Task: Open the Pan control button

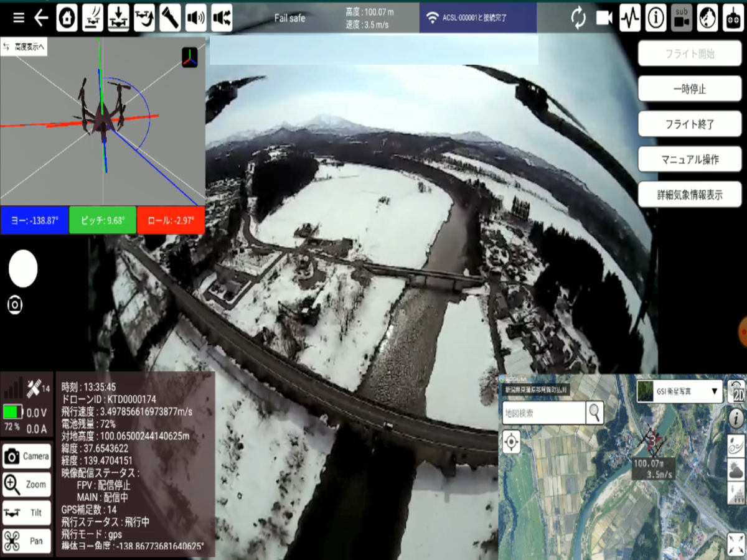Action: (x=27, y=541)
